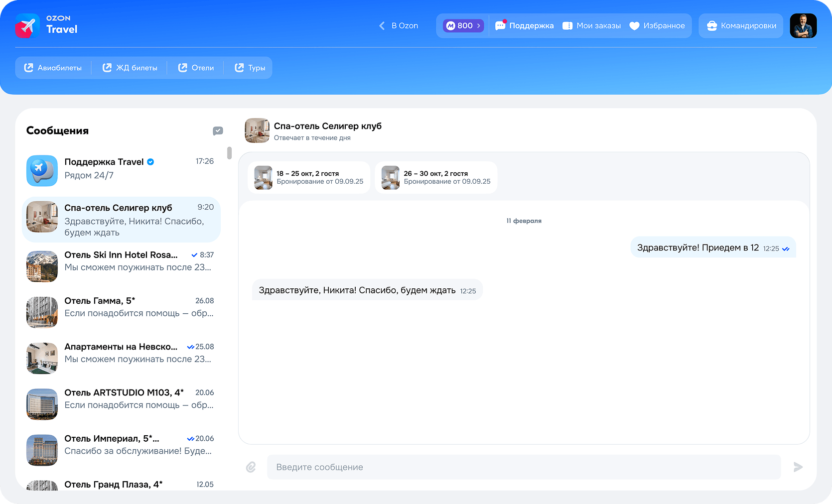832x504 pixels.
Task: Open Отель Гамма, 5* conversation
Action: coord(121,312)
